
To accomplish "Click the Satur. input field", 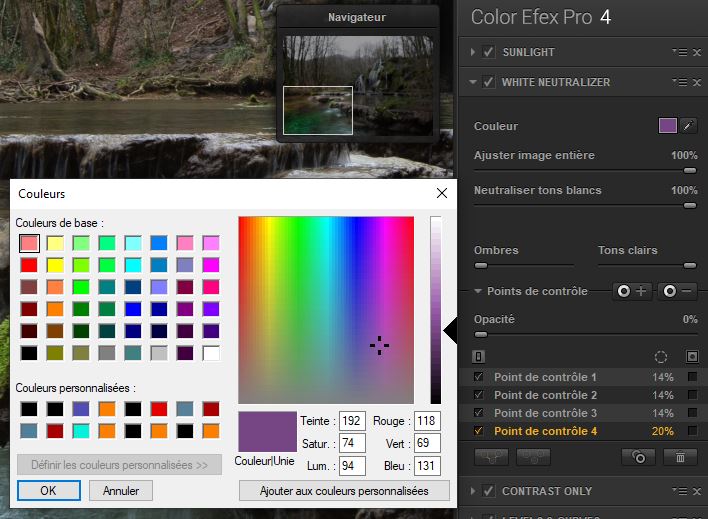I will coord(352,443).
